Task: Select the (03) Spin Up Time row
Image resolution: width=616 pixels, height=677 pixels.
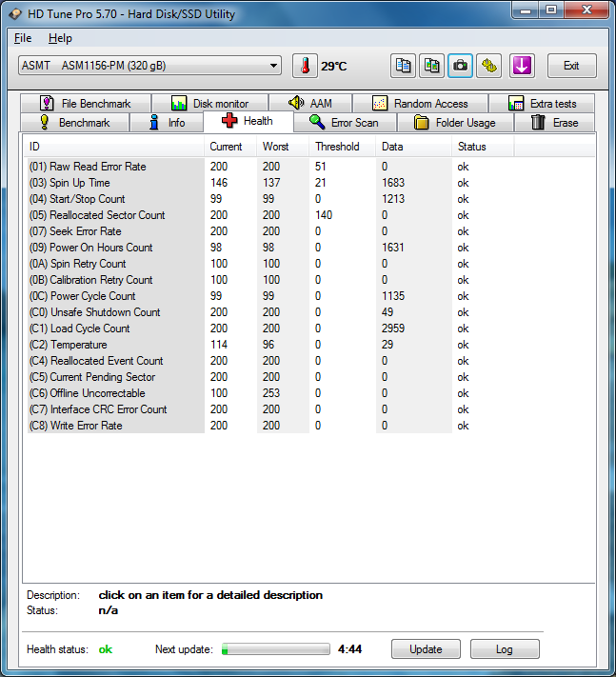Action: click(x=270, y=183)
